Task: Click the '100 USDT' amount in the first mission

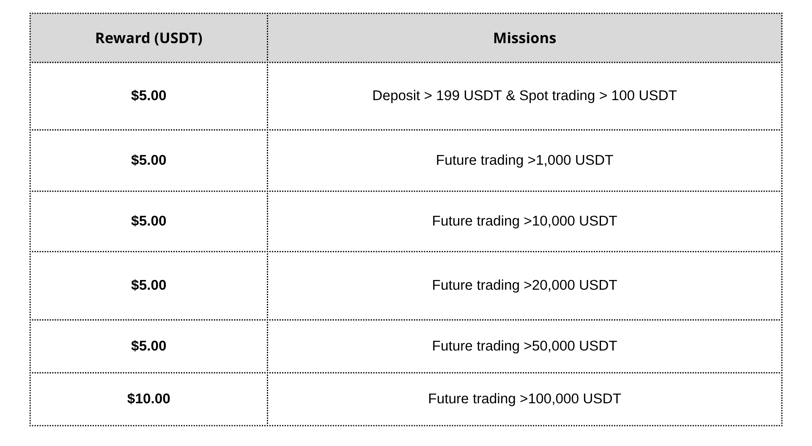Action: click(644, 96)
